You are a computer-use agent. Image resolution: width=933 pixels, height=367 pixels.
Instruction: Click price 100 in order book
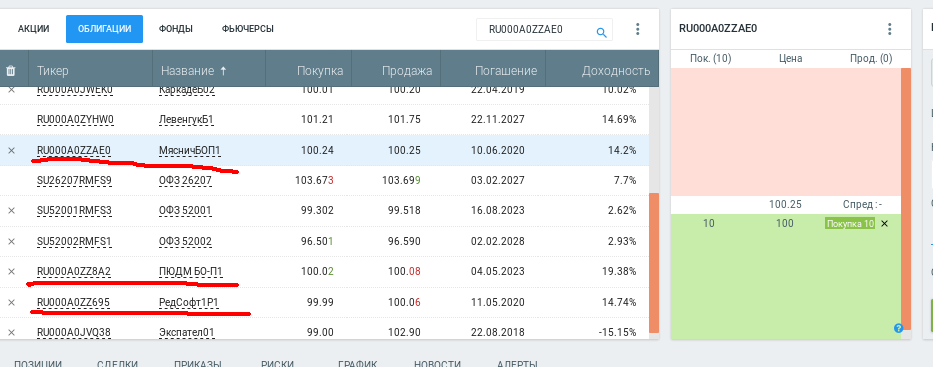[x=785, y=224]
